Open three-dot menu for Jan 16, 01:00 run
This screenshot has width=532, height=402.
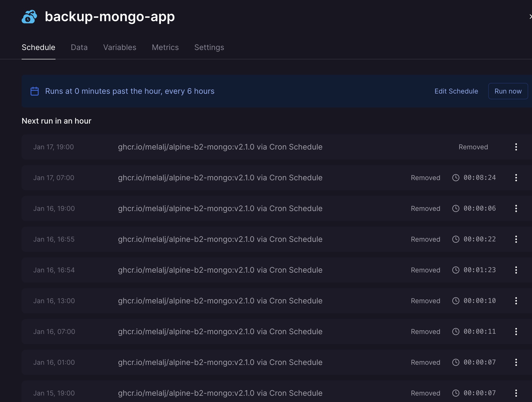516,363
